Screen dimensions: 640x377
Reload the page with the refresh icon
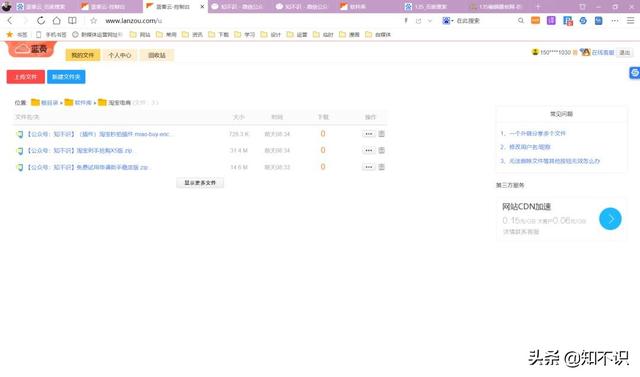click(x=41, y=20)
